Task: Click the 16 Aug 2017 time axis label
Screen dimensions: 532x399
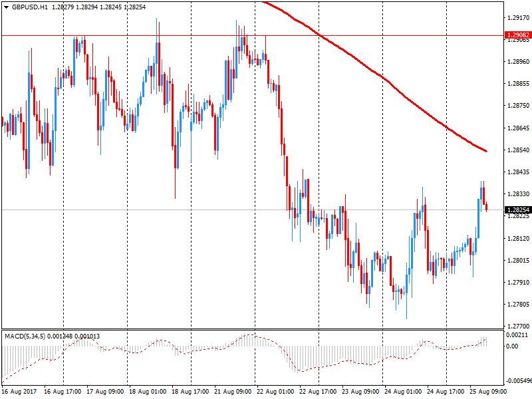Action: click(19, 392)
